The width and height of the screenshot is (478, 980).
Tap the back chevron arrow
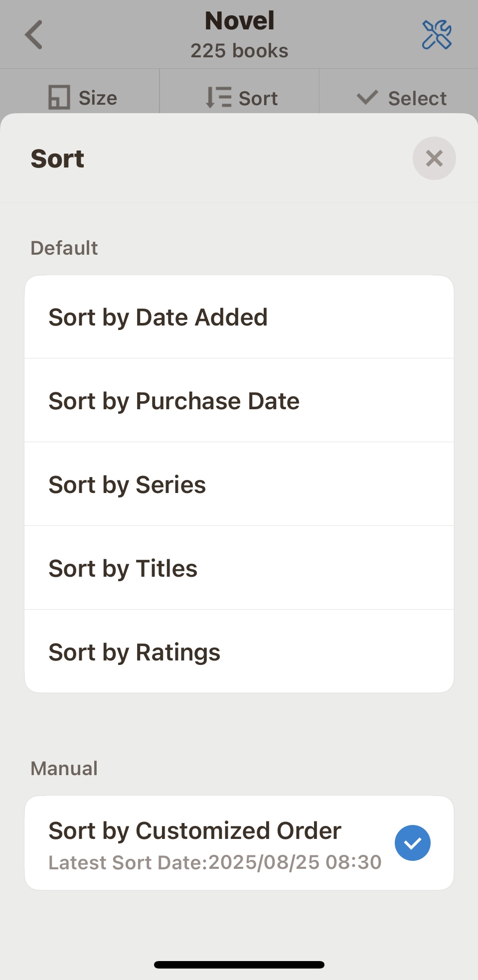[34, 35]
